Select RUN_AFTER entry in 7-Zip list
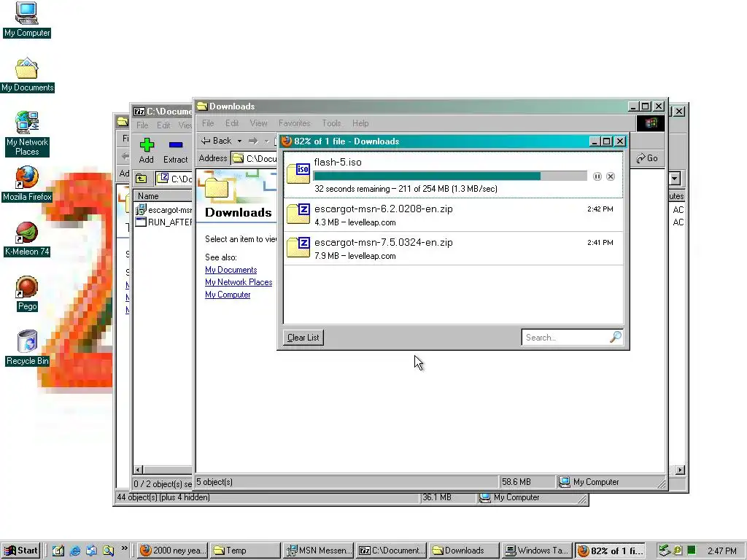 click(x=164, y=222)
